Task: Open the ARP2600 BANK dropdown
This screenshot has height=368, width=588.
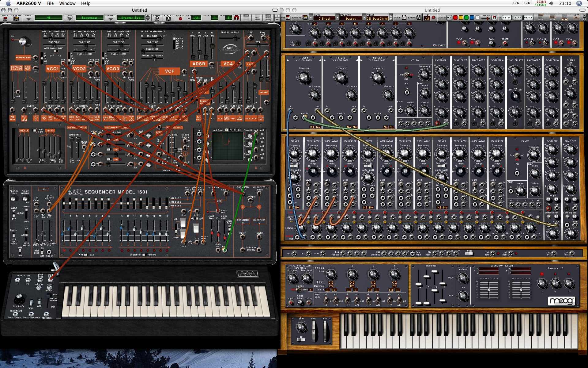Action: 28,19
